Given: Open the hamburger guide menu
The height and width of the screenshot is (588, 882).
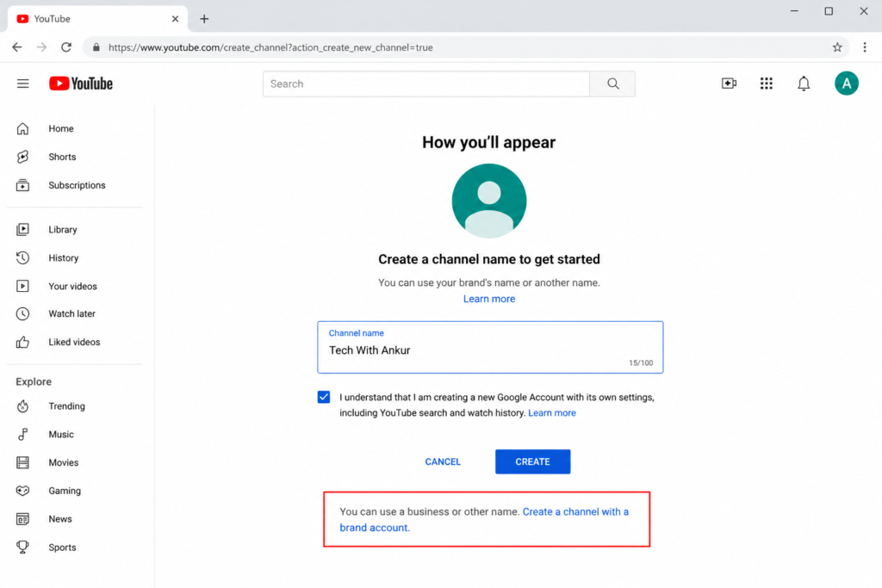Looking at the screenshot, I should click(22, 84).
